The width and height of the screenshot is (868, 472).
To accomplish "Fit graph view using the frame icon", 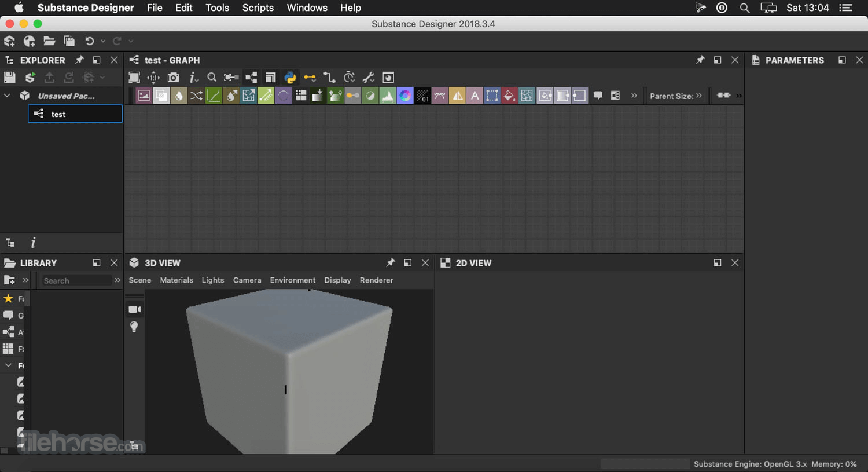I will point(134,78).
